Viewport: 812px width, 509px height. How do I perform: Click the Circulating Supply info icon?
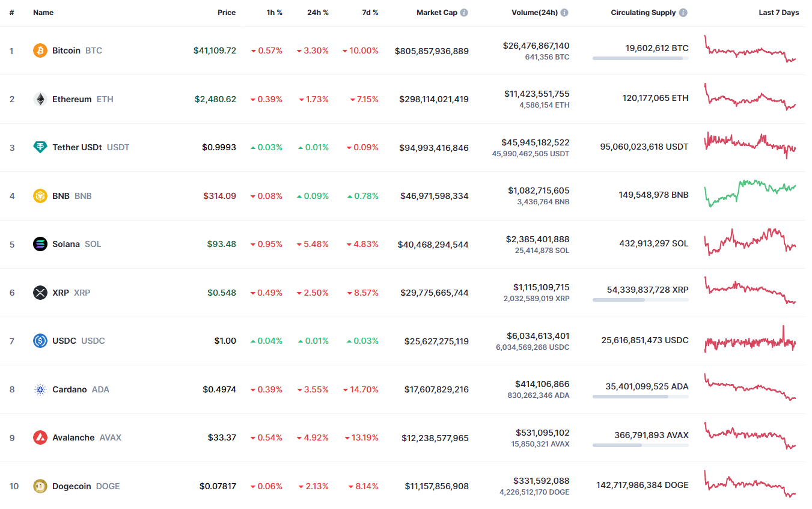684,13
